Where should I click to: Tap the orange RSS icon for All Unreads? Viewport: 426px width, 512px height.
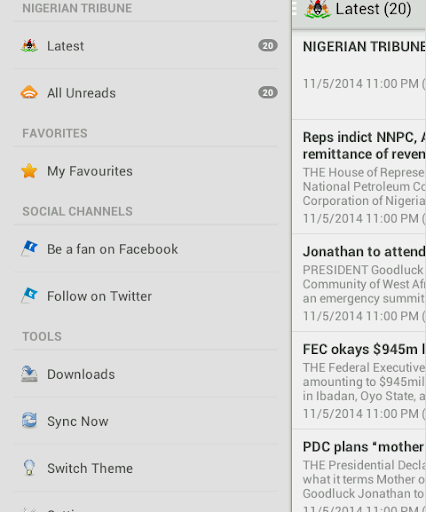(x=29, y=92)
